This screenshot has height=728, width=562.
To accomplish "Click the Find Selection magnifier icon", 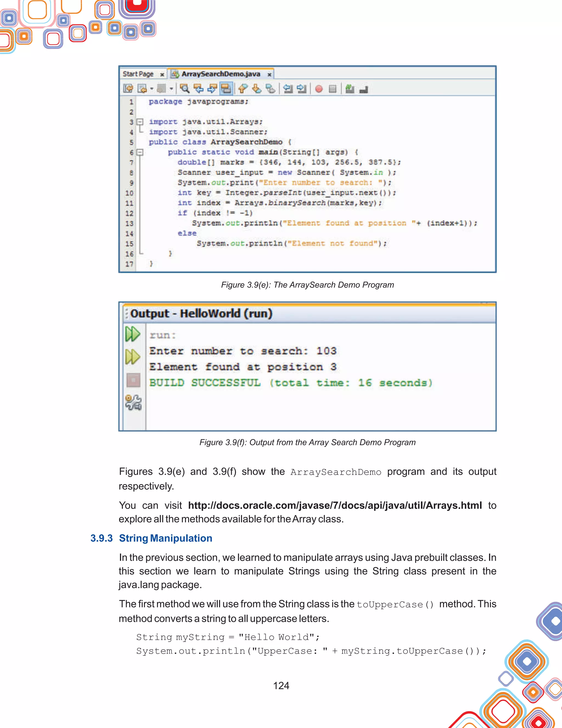I will click(x=184, y=89).
